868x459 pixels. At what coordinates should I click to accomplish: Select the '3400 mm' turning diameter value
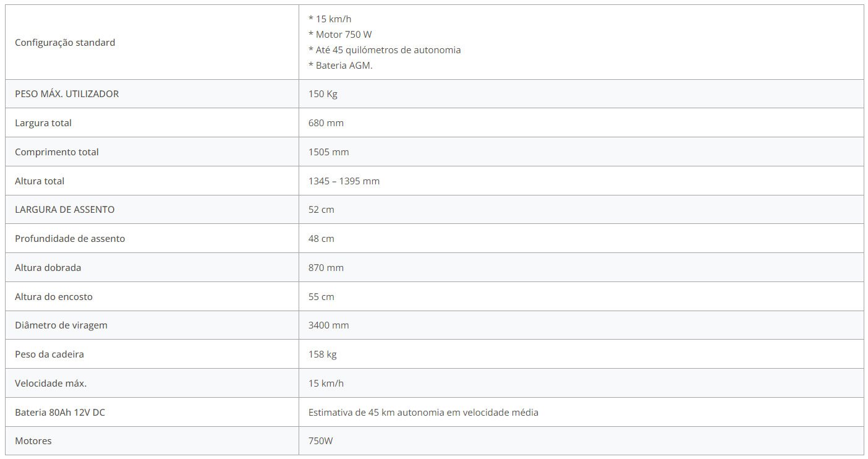(328, 325)
